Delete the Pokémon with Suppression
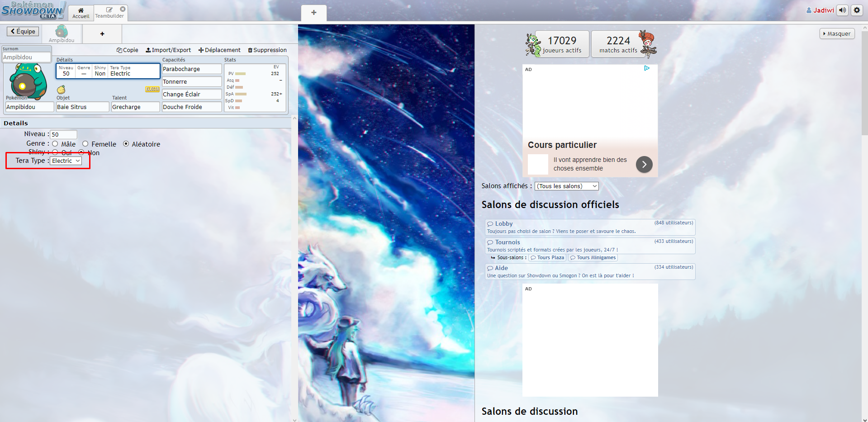 pyautogui.click(x=267, y=50)
